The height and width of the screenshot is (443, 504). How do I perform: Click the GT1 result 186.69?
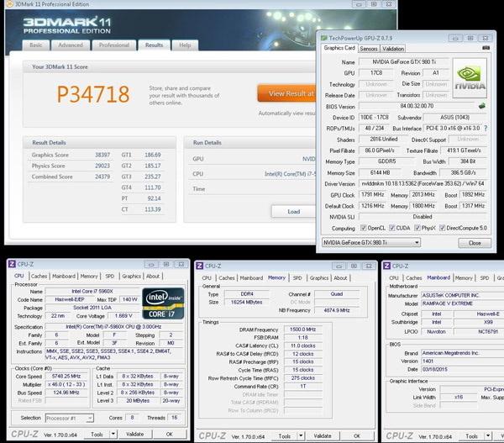[152, 155]
